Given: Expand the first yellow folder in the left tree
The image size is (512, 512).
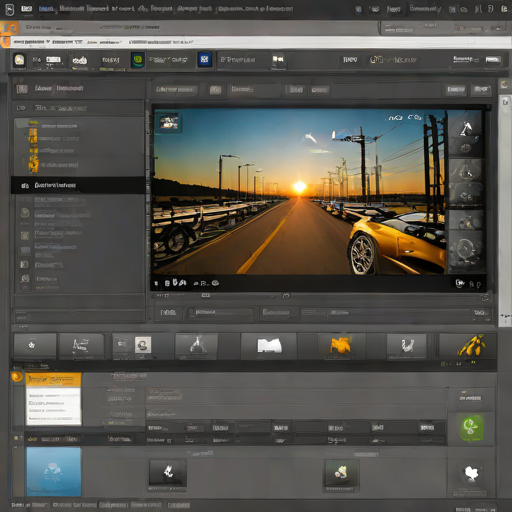Looking at the screenshot, I should tap(33, 125).
